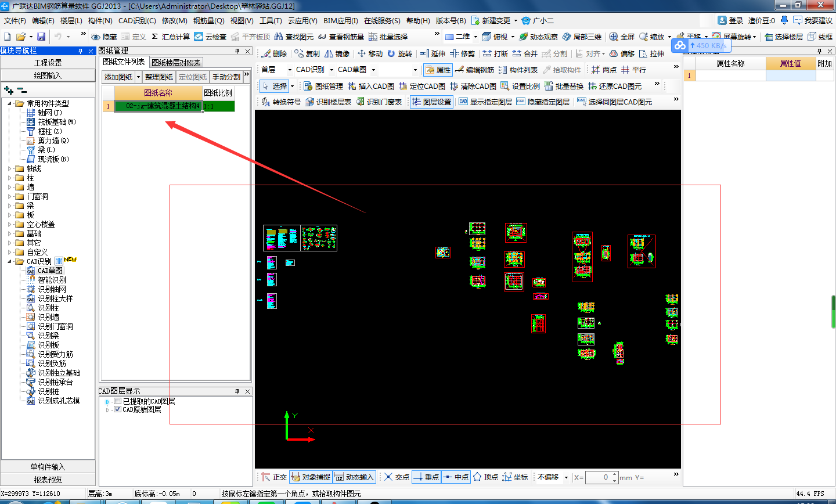This screenshot has width=836, height=504.
Task: Toggle 动态输入 dynamic input
Action: pyautogui.click(x=354, y=477)
